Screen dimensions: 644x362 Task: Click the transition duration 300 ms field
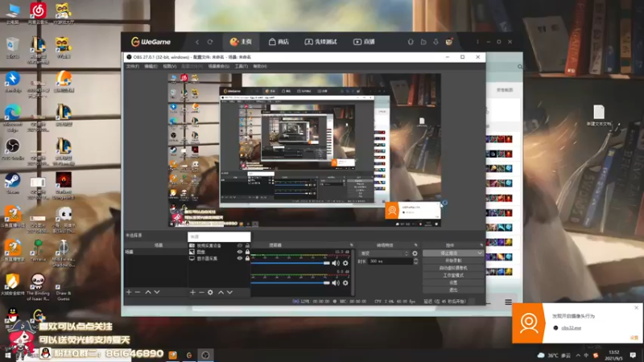click(390, 261)
